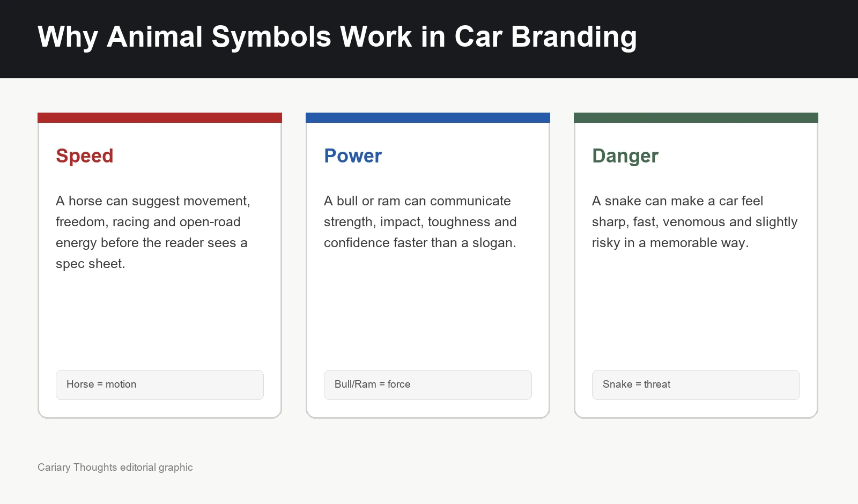Click the 'Snake = threat' tag
Image resolution: width=858 pixels, height=504 pixels.
pyautogui.click(x=696, y=384)
